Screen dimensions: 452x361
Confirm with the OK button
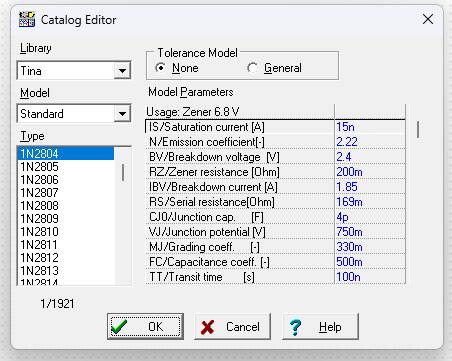[x=145, y=327]
